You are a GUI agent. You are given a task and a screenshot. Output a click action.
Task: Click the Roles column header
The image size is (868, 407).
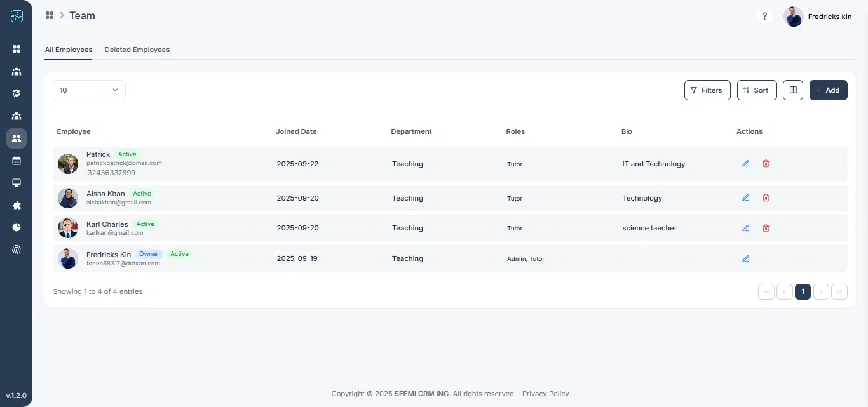point(515,131)
